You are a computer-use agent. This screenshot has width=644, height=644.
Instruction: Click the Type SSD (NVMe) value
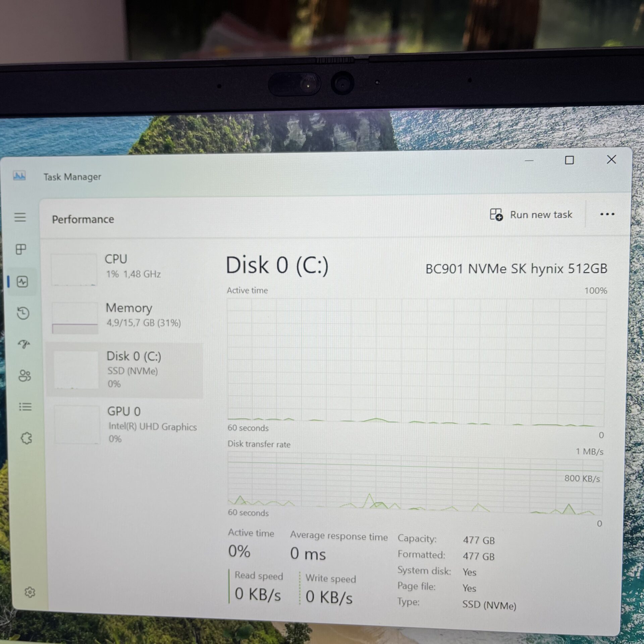pyautogui.click(x=489, y=605)
